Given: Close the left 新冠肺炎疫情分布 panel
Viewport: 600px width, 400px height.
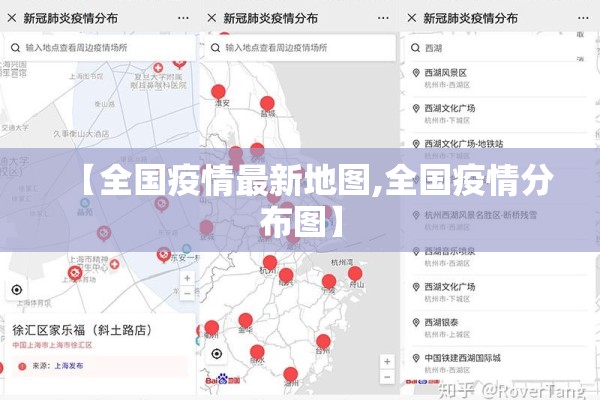Looking at the screenshot, I should [11, 18].
